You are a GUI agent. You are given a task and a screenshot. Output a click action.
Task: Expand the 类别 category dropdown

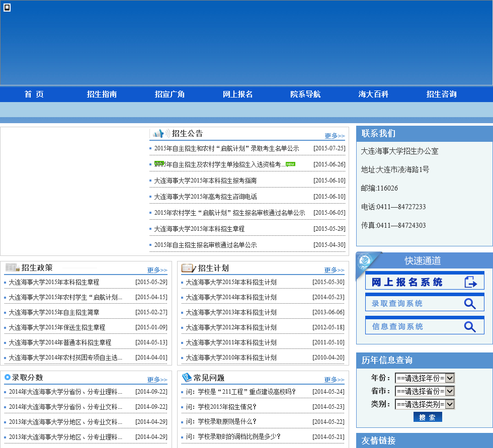pos(425,404)
